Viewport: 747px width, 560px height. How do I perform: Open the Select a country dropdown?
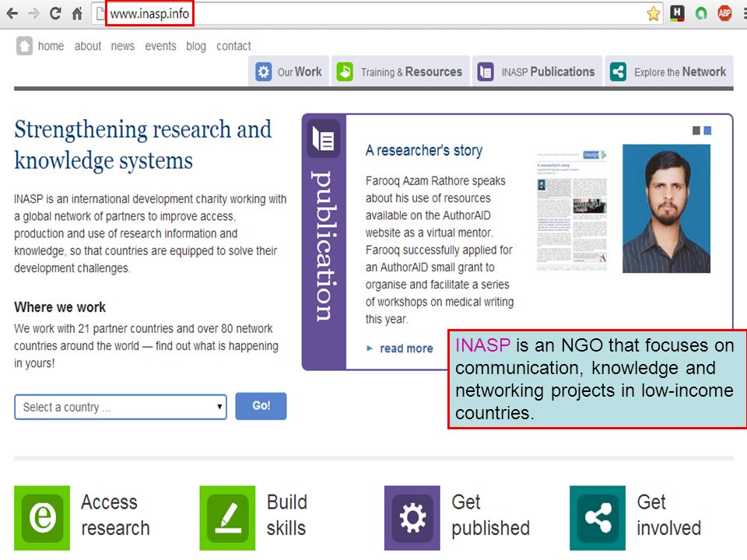[121, 407]
